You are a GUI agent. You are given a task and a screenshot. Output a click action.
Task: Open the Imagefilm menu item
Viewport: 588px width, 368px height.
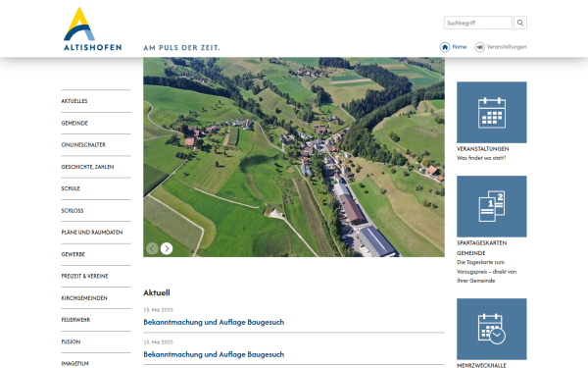75,363
